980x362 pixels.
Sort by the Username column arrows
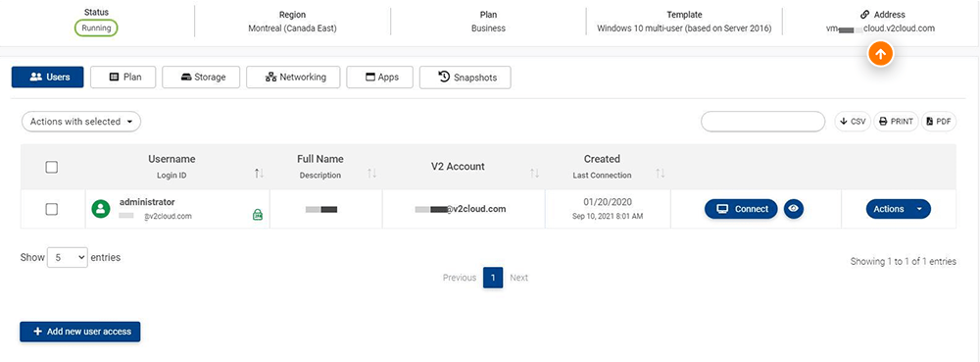(x=259, y=174)
